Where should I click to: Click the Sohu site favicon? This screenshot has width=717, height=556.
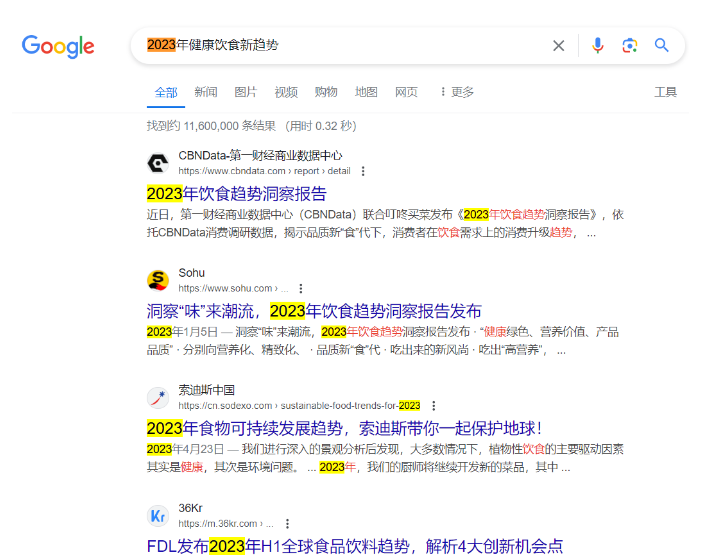click(158, 280)
